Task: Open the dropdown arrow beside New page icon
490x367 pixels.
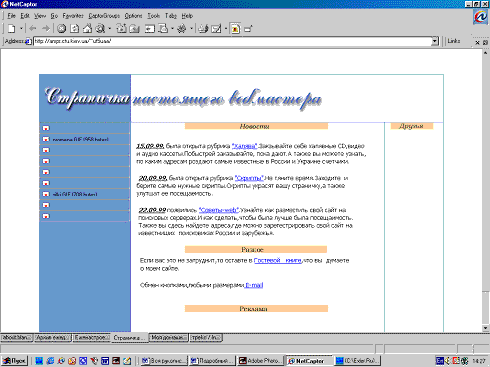Action: [x=21, y=29]
